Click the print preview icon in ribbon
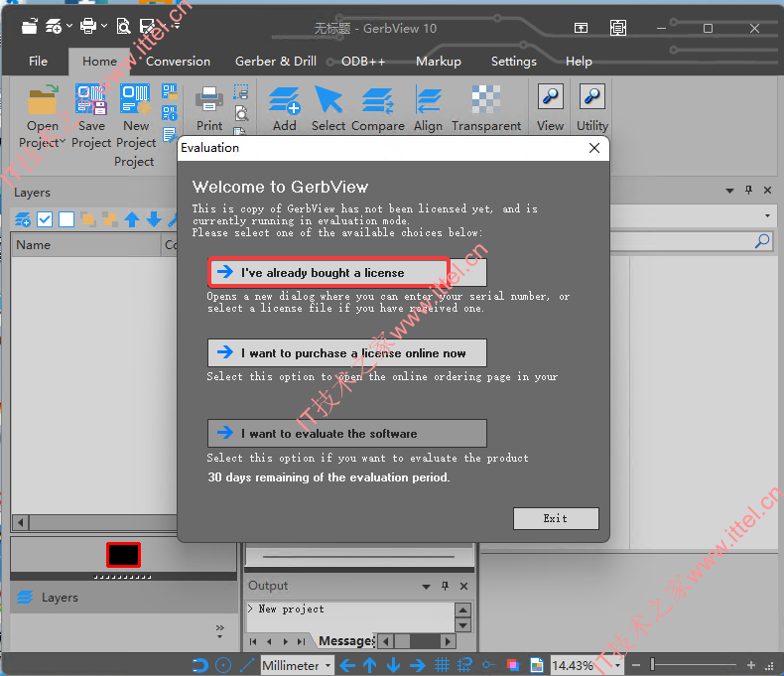The height and width of the screenshot is (676, 784). [241, 114]
